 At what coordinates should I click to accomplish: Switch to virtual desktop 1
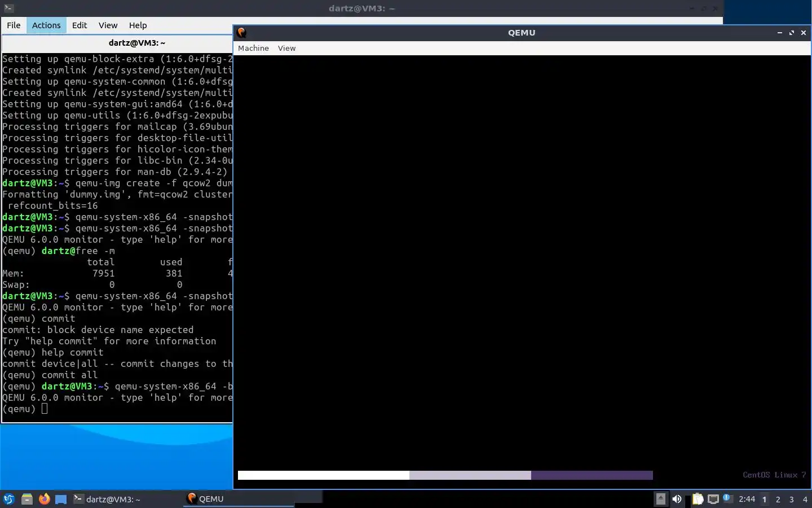click(765, 500)
